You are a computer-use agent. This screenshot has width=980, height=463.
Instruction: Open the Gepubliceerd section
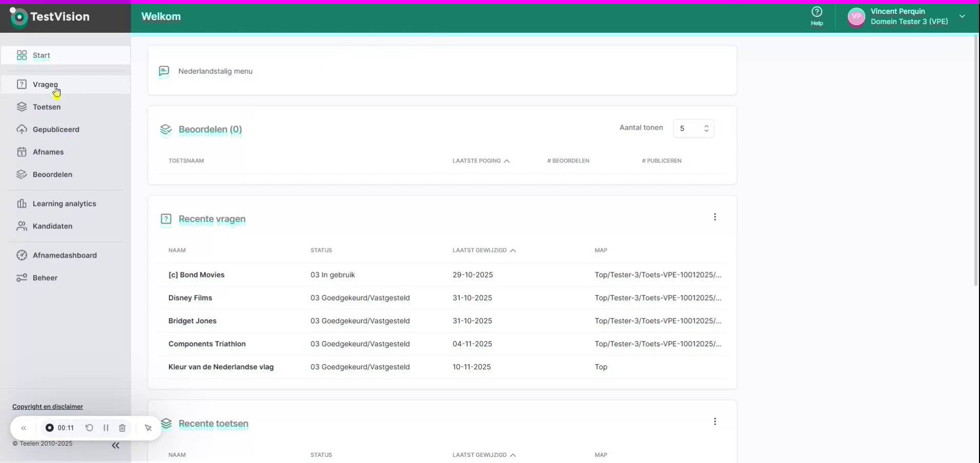point(56,129)
